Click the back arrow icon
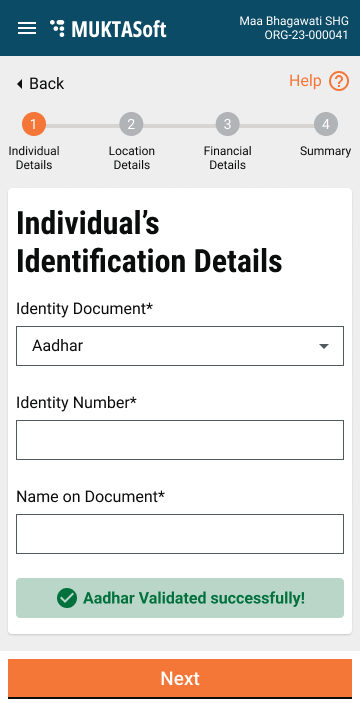 (19, 84)
